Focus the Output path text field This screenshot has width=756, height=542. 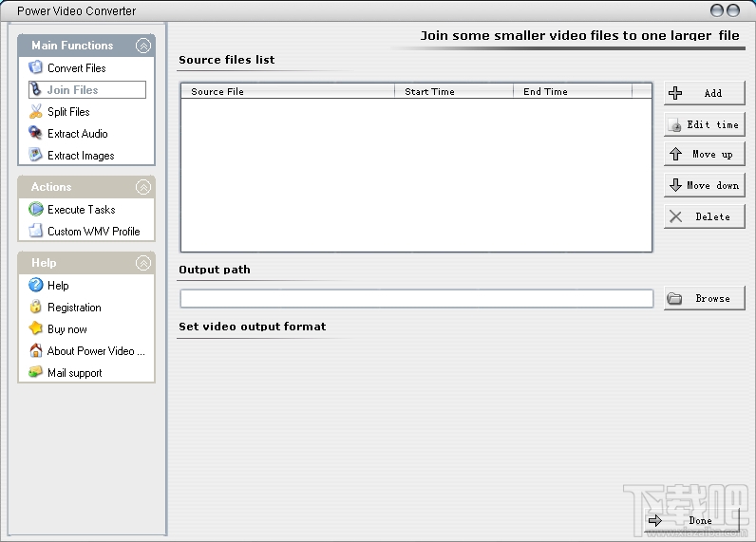coord(417,299)
